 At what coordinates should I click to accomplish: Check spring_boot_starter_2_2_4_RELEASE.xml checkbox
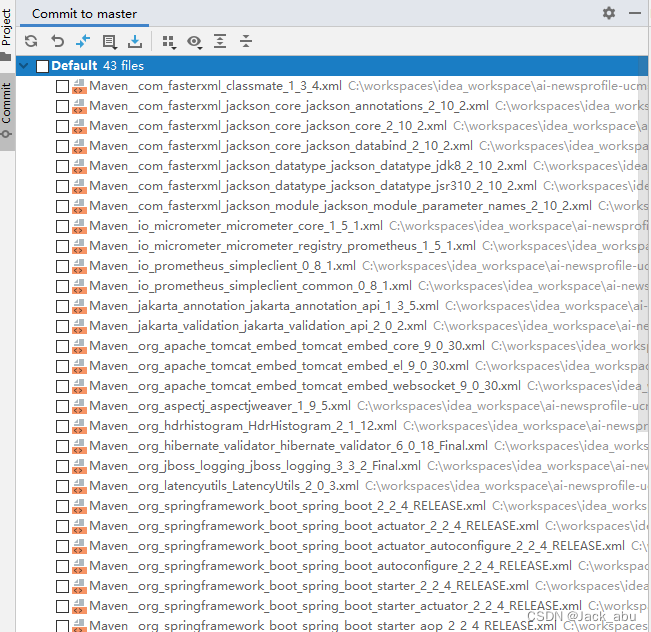click(62, 586)
